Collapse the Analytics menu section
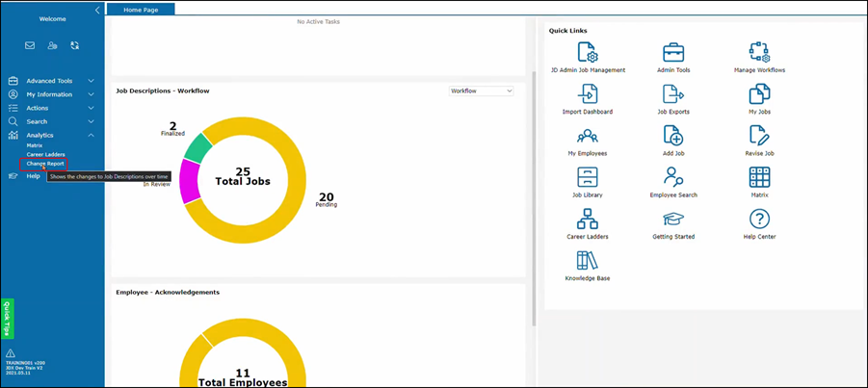Image resolution: width=868 pixels, height=388 pixels. [91, 136]
